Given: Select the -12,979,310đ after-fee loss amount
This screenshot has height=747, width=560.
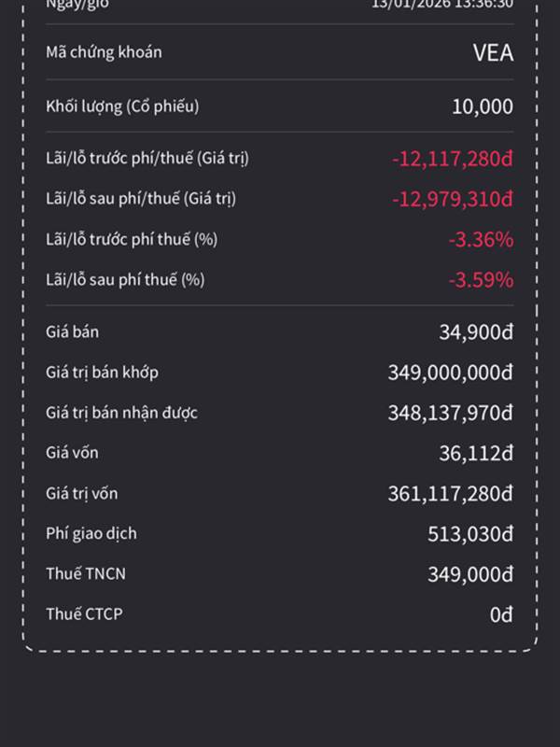Looking at the screenshot, I should 452,199.
